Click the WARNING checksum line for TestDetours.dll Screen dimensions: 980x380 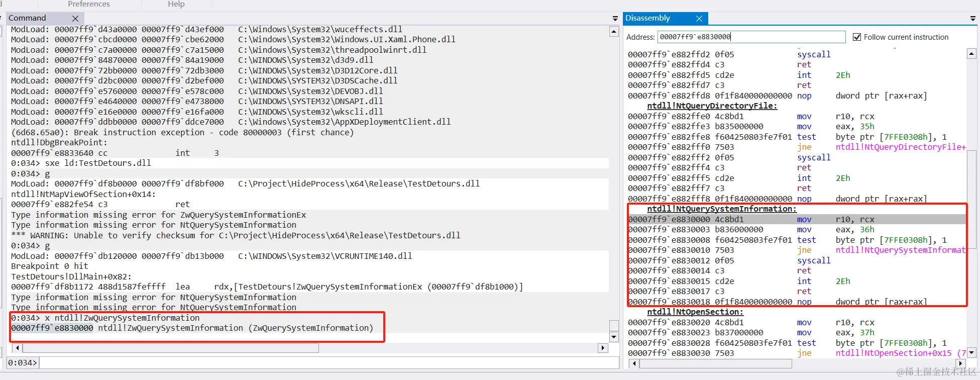coord(236,236)
